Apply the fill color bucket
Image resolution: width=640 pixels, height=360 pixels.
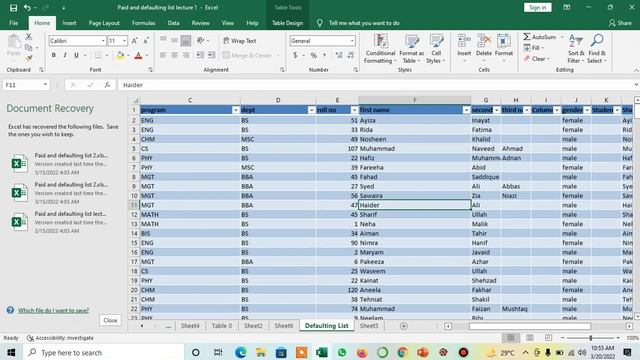[120, 55]
